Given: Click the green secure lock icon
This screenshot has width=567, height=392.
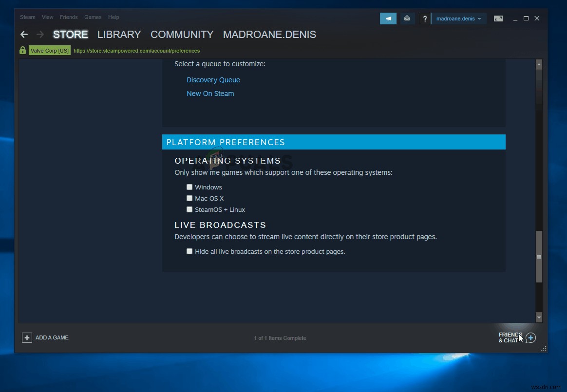Looking at the screenshot, I should [x=22, y=50].
